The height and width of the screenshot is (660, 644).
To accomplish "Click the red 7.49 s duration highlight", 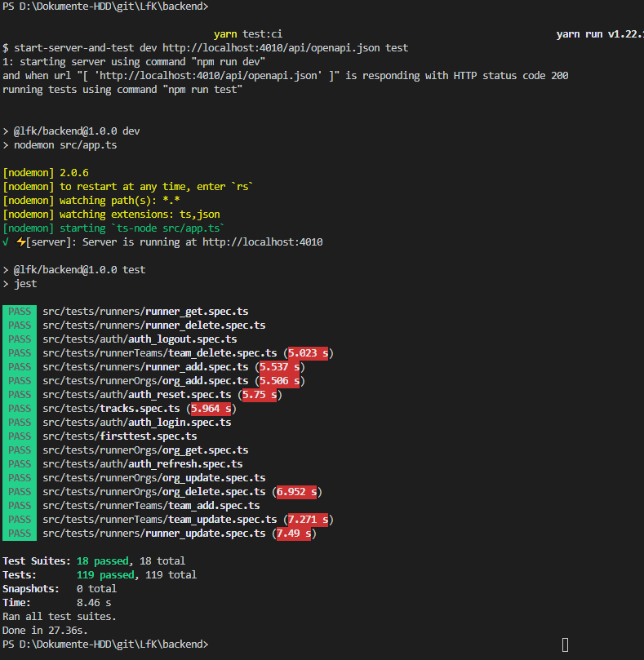I will pyautogui.click(x=294, y=534).
